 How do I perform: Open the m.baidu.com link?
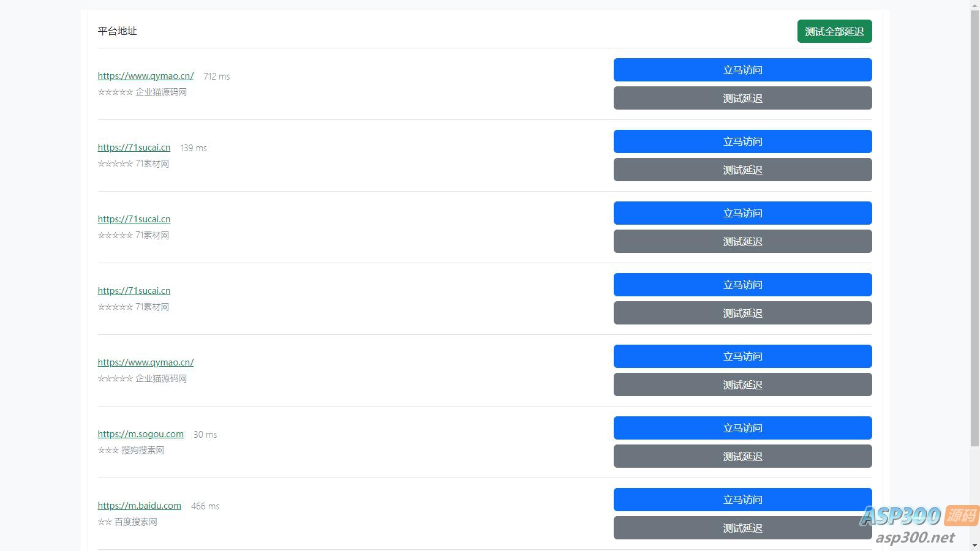click(140, 506)
